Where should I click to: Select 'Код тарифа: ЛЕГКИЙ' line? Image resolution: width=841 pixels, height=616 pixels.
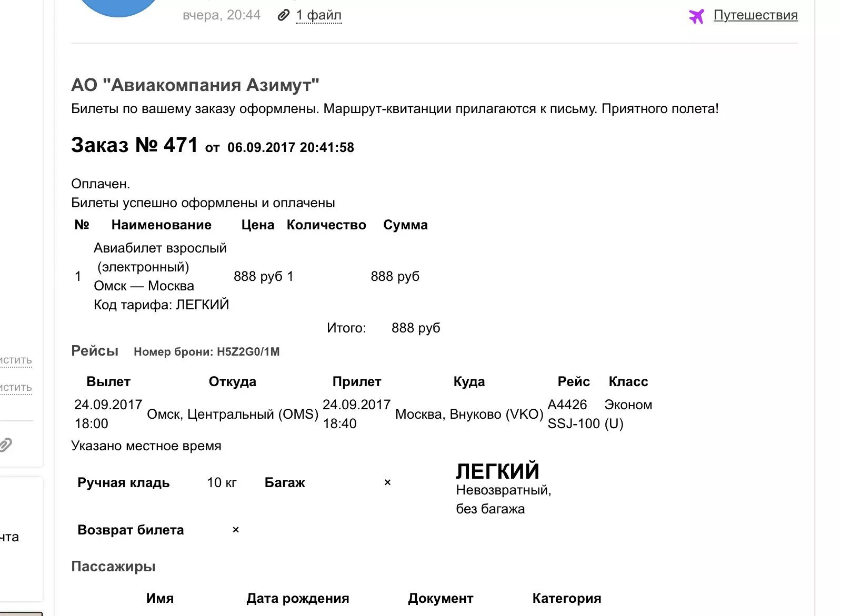coord(161,305)
